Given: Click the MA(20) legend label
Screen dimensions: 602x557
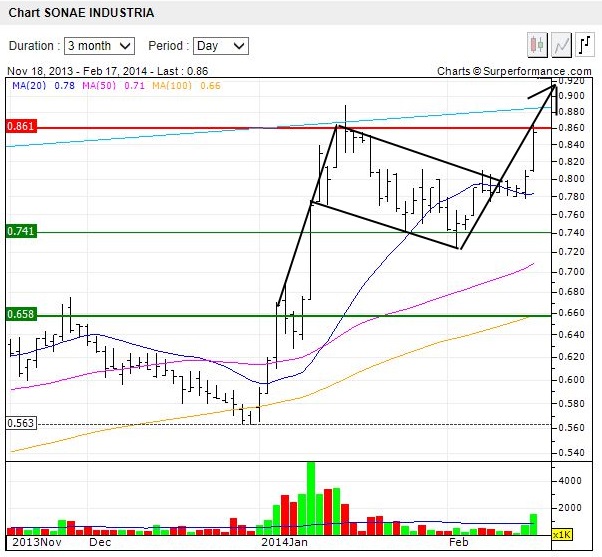Looking at the screenshot, I should [29, 85].
